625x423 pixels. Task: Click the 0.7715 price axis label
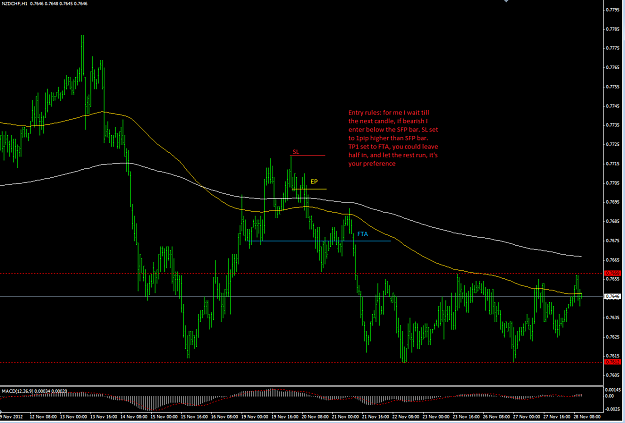pyautogui.click(x=613, y=163)
